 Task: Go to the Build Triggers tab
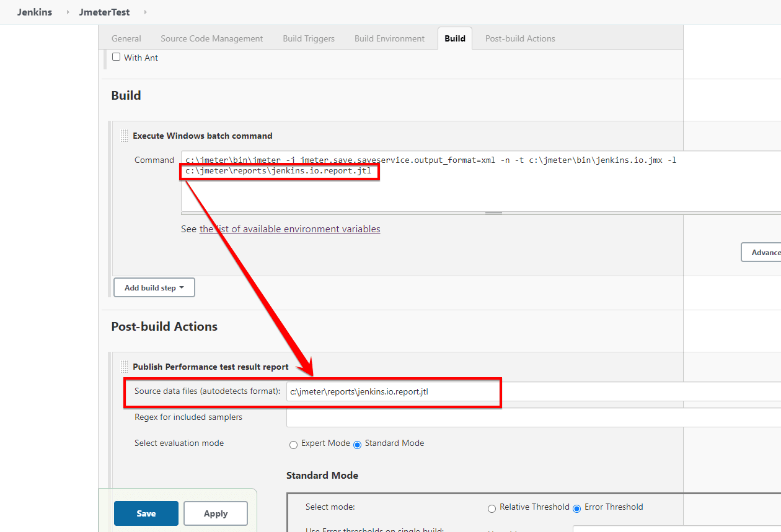[309, 38]
